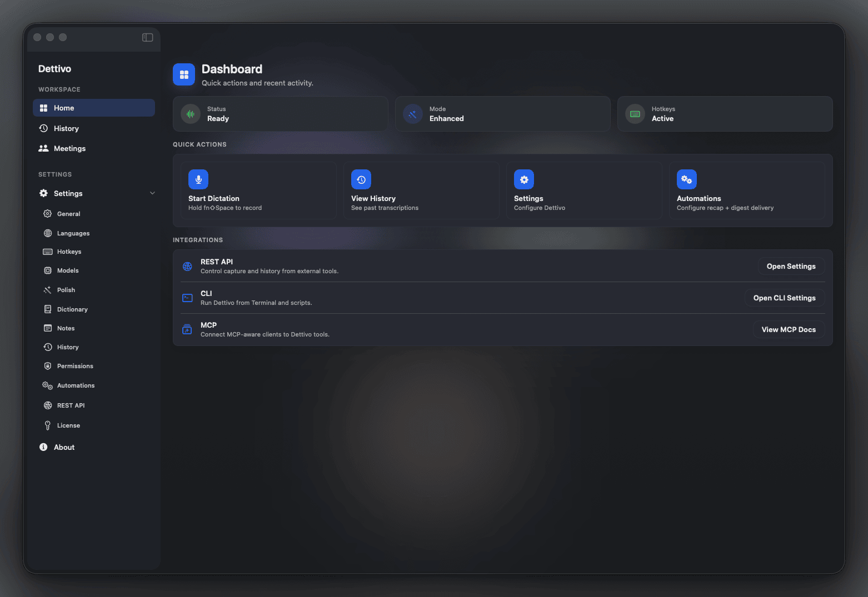This screenshot has height=597, width=868.
Task: Click the Dictionary book icon
Action: pyautogui.click(x=48, y=309)
